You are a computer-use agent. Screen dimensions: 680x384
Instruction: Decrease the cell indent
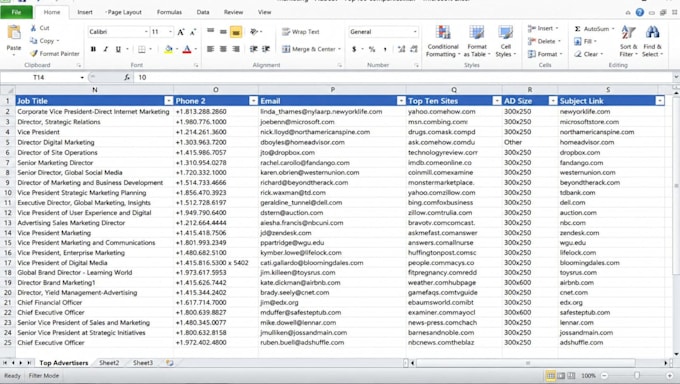click(254, 49)
